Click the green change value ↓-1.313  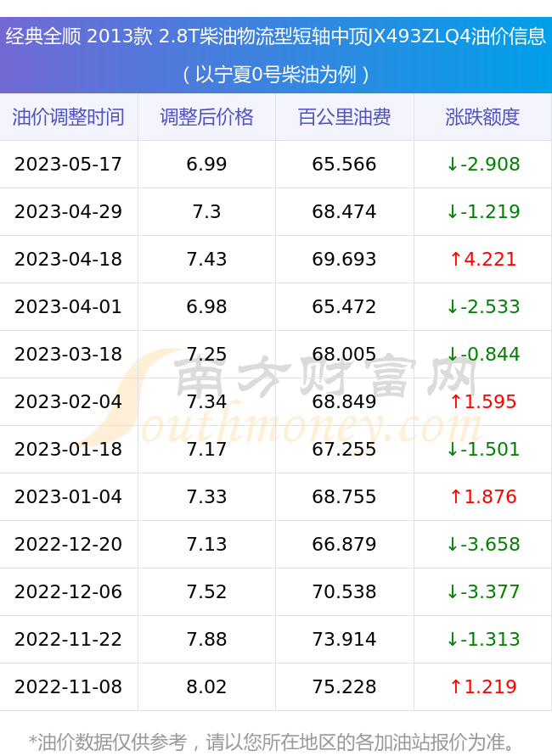[483, 639]
